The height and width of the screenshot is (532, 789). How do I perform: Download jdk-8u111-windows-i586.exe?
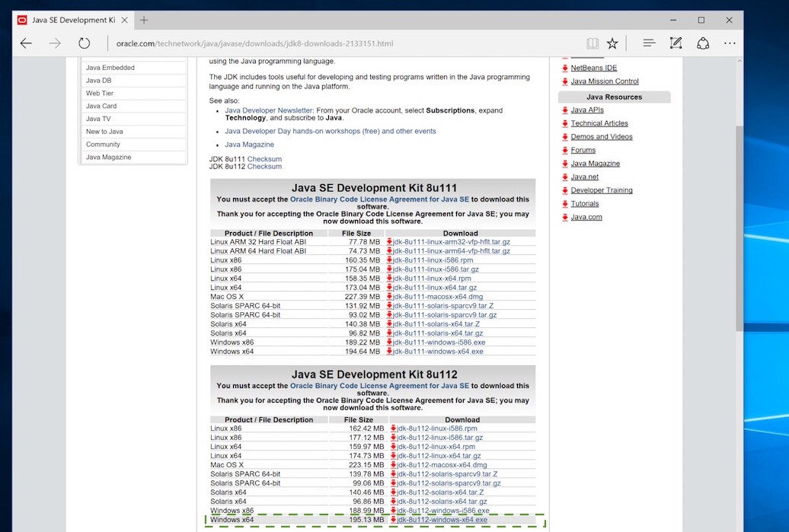(x=439, y=342)
